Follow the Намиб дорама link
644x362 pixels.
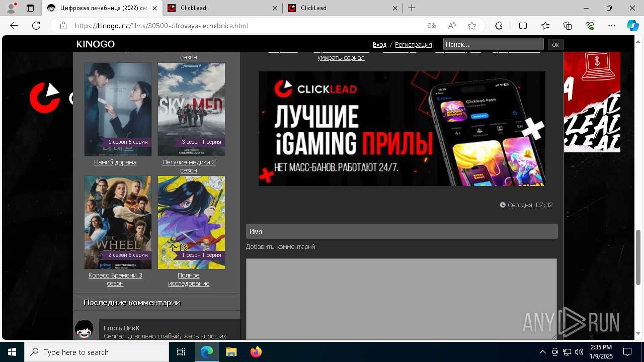point(115,162)
